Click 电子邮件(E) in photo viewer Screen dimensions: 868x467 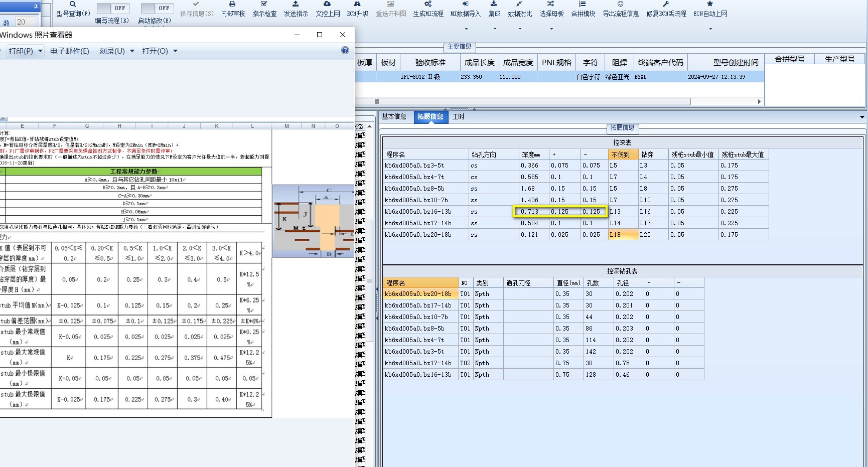click(x=70, y=51)
